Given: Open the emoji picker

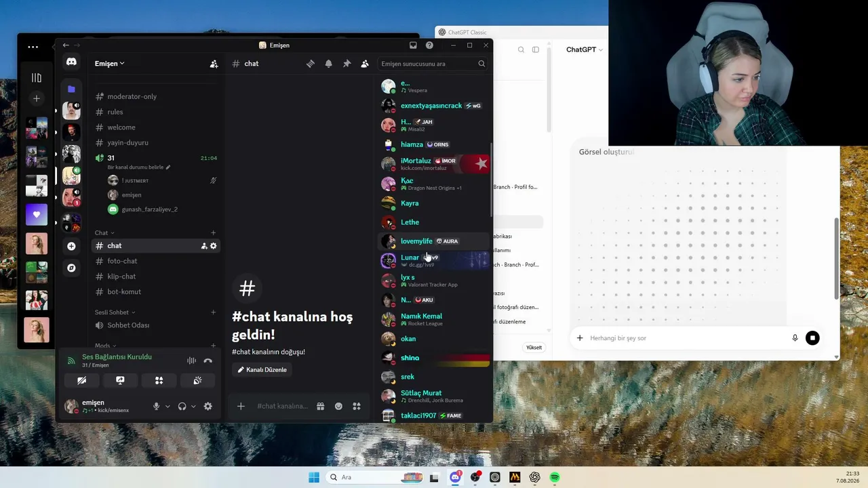Looking at the screenshot, I should click(x=338, y=407).
